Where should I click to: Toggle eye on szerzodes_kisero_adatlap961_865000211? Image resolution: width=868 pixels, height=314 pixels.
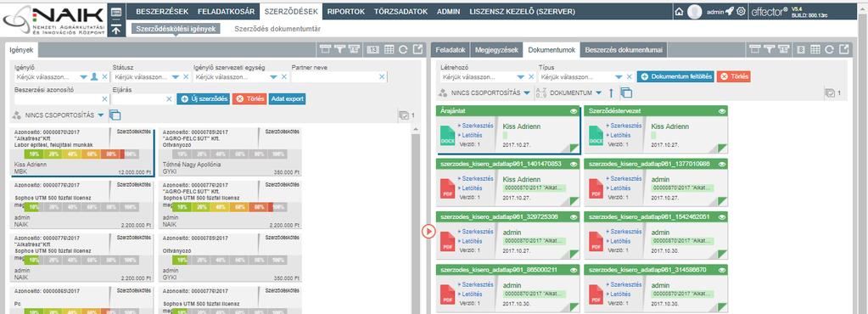point(574,270)
